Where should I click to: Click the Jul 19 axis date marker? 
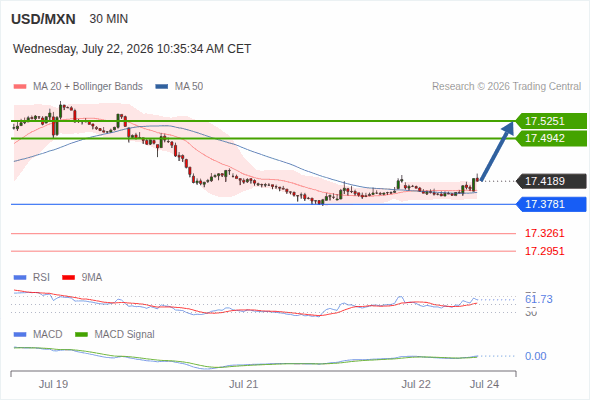[53, 384]
